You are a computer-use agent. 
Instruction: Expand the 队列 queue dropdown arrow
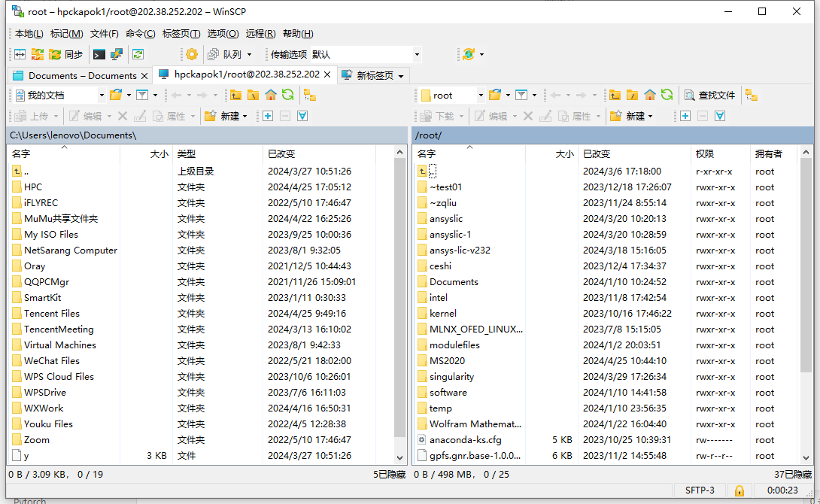pos(250,54)
